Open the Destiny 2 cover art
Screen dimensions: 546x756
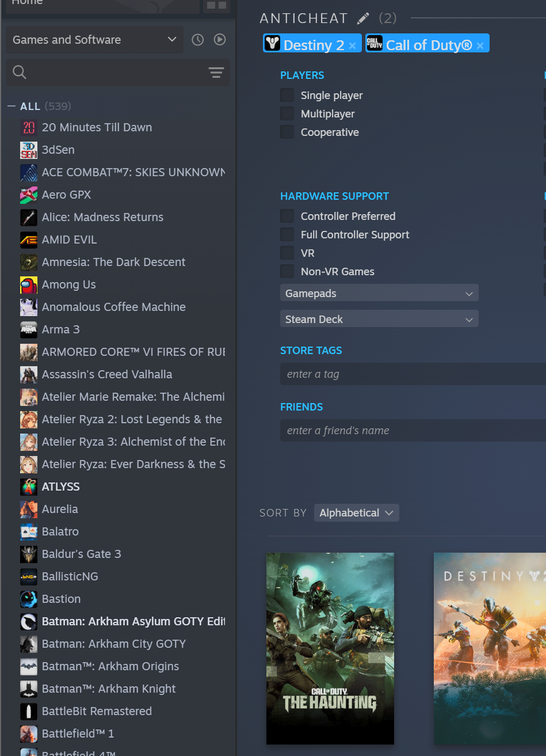click(490, 648)
